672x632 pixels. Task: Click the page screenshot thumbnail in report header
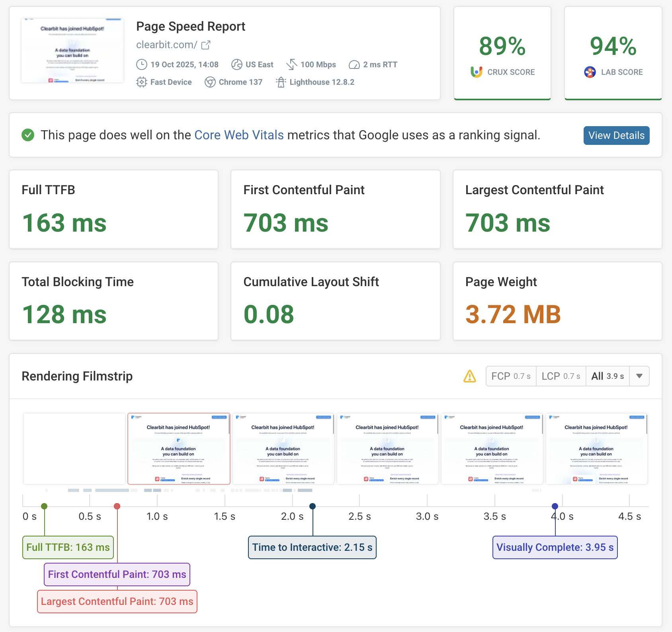coord(72,51)
